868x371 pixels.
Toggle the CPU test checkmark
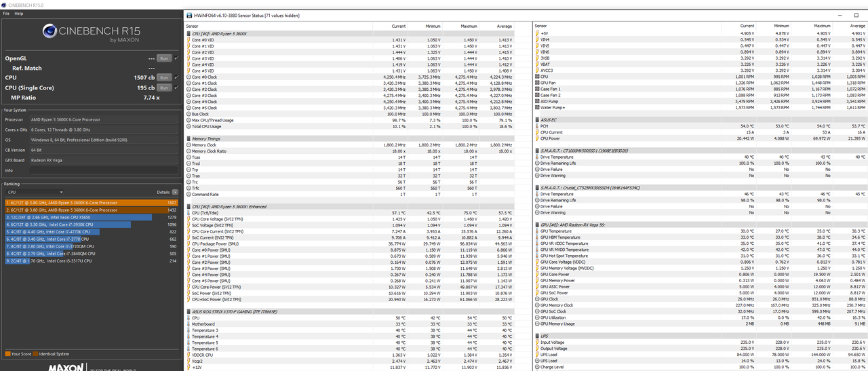(x=177, y=78)
